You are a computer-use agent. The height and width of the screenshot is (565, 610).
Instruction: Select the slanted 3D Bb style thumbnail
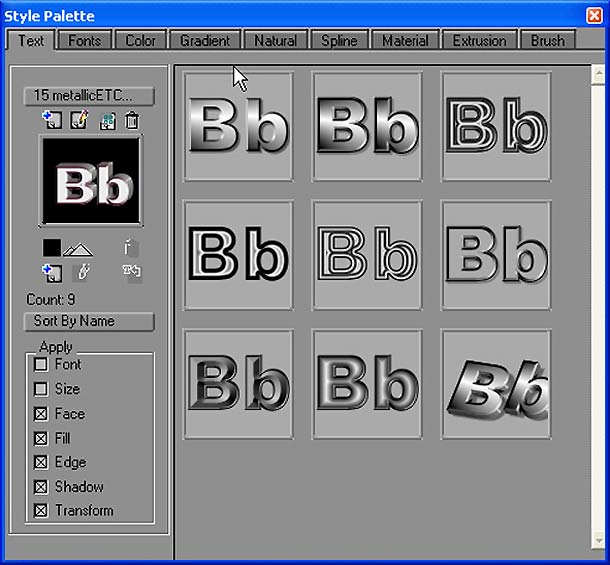[496, 385]
